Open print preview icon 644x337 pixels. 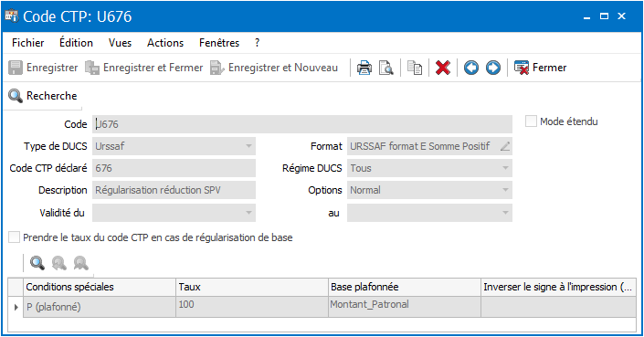(x=386, y=68)
